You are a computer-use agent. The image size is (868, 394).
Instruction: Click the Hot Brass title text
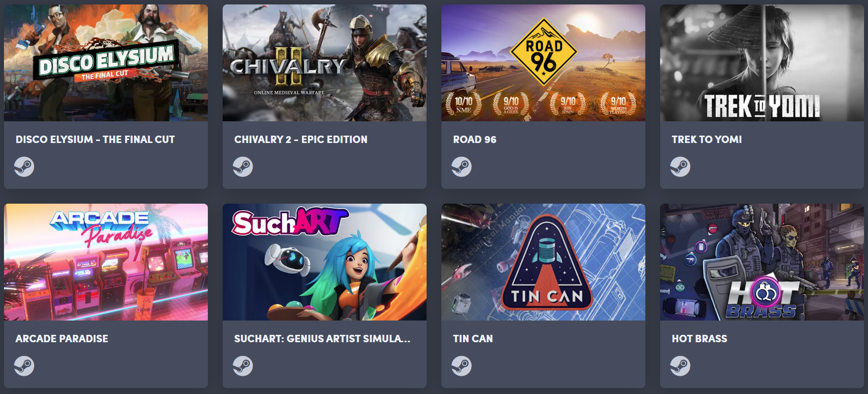tap(700, 339)
